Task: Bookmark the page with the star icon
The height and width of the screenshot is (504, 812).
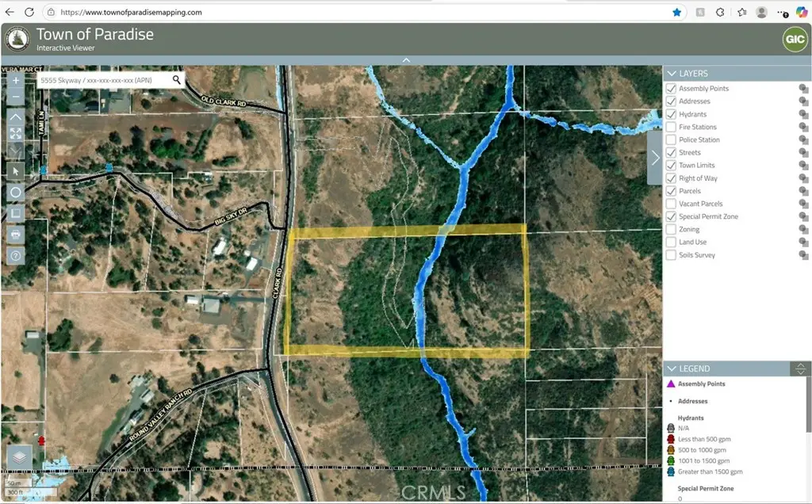Action: (675, 12)
